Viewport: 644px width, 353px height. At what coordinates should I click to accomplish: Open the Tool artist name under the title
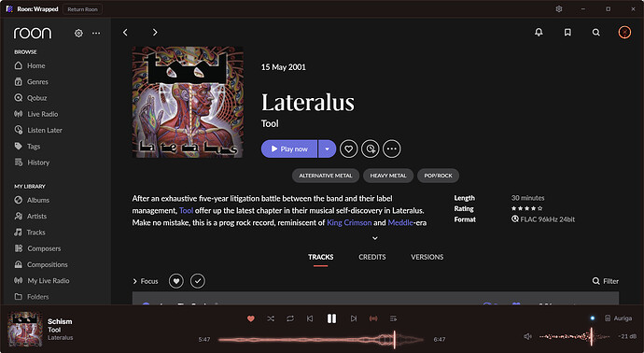[x=270, y=123]
